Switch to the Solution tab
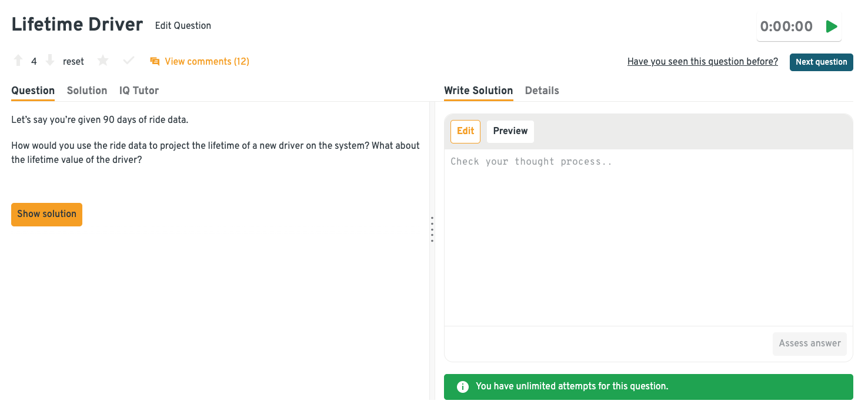This screenshot has height=414, width=868. coord(87,91)
